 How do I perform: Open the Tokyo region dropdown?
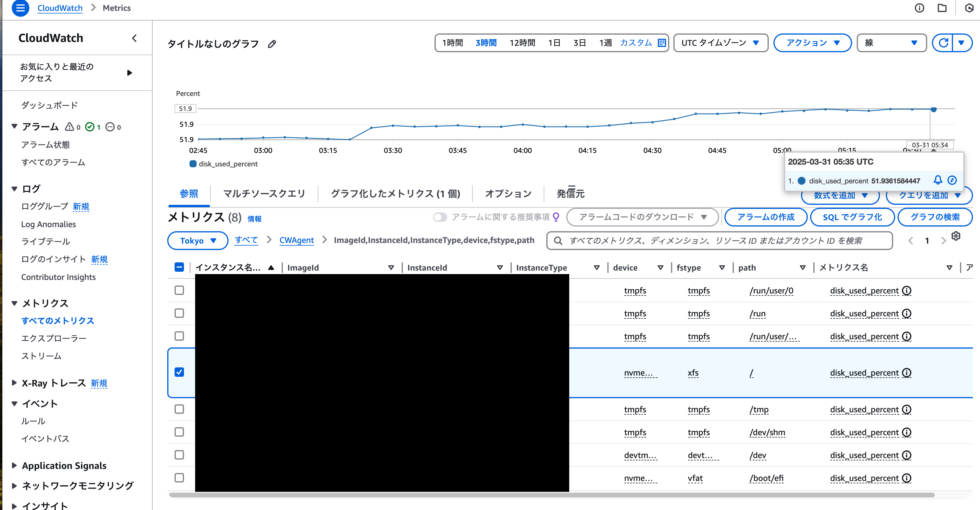click(198, 241)
